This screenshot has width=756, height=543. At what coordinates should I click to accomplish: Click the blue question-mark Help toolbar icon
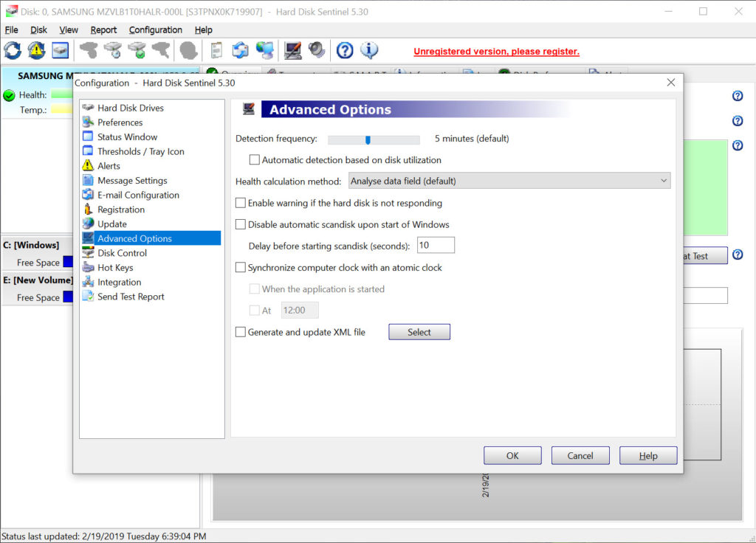tap(345, 51)
